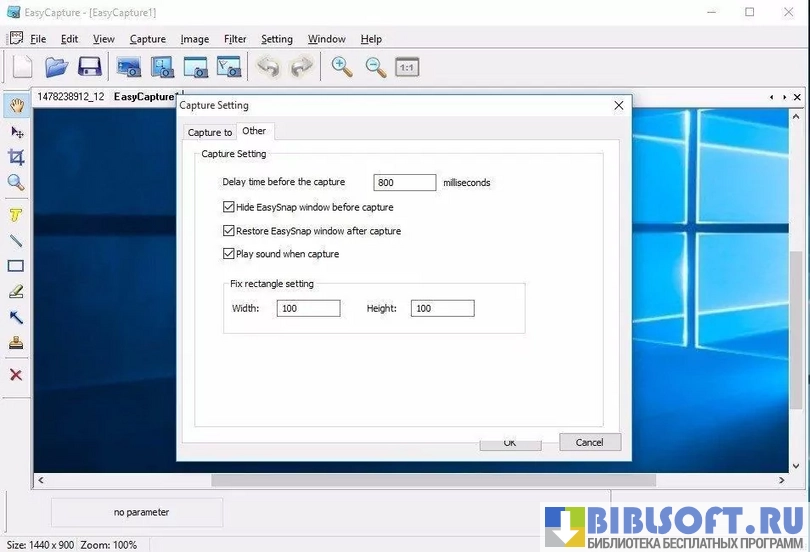Open the Filter menu
Image resolution: width=810 pixels, height=552 pixels.
235,39
